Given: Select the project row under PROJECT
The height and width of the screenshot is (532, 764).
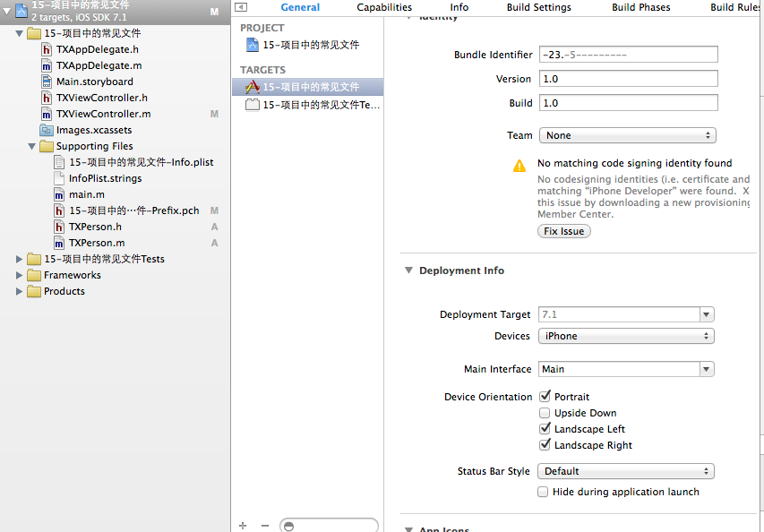Looking at the screenshot, I should click(x=308, y=45).
